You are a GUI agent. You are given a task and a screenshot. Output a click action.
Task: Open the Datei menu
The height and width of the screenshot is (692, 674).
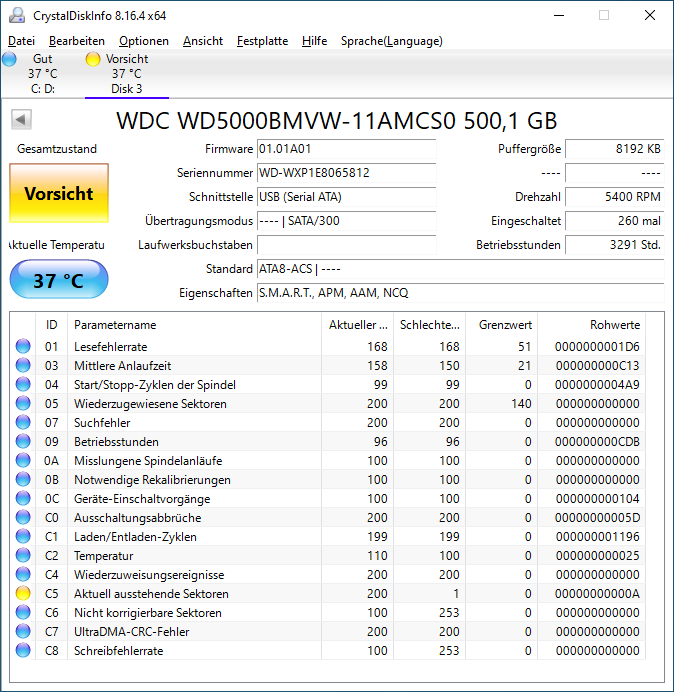21,41
